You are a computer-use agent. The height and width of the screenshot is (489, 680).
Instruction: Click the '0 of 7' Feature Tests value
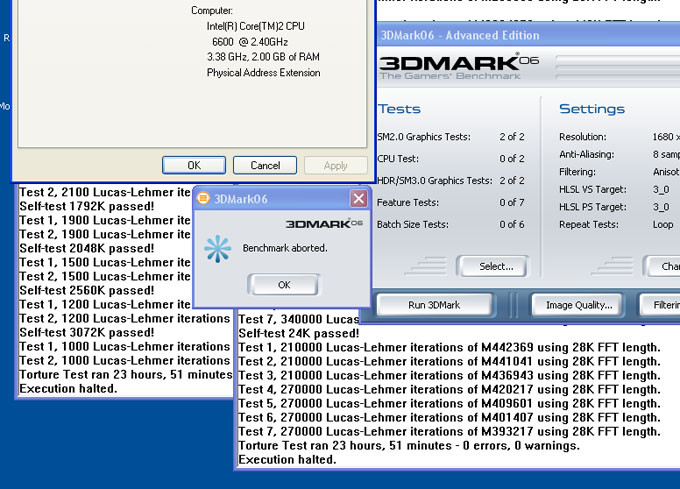point(512,202)
